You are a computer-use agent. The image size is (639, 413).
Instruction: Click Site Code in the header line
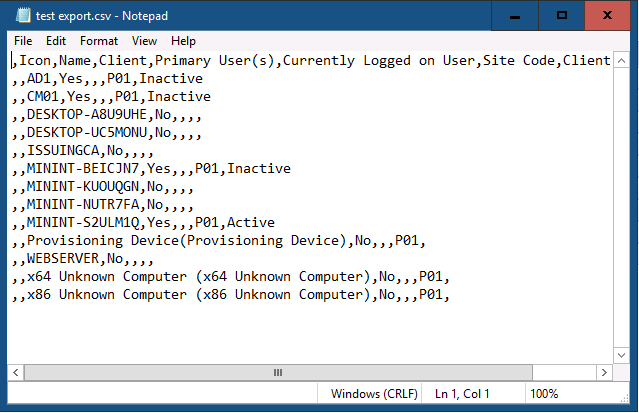click(521, 61)
